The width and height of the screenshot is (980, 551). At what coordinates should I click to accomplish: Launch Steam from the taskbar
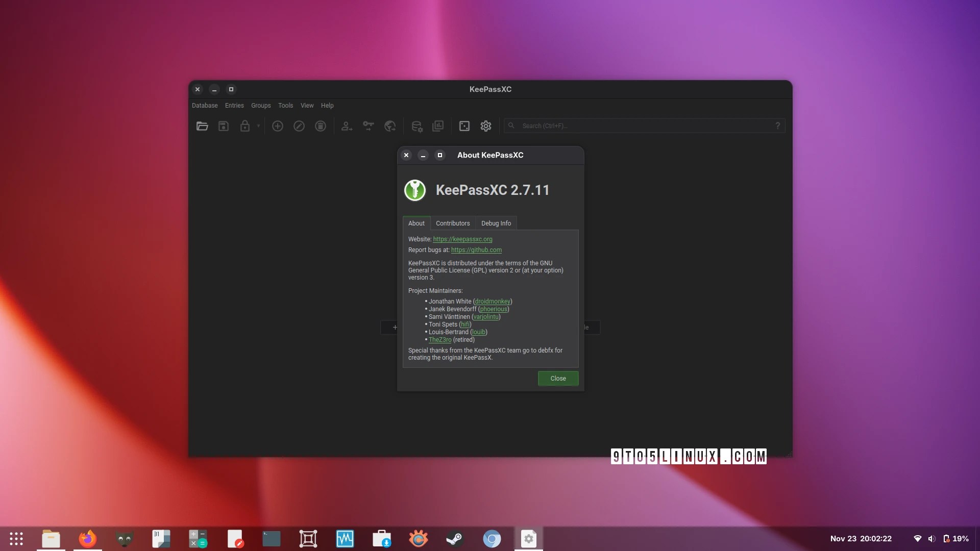point(455,539)
